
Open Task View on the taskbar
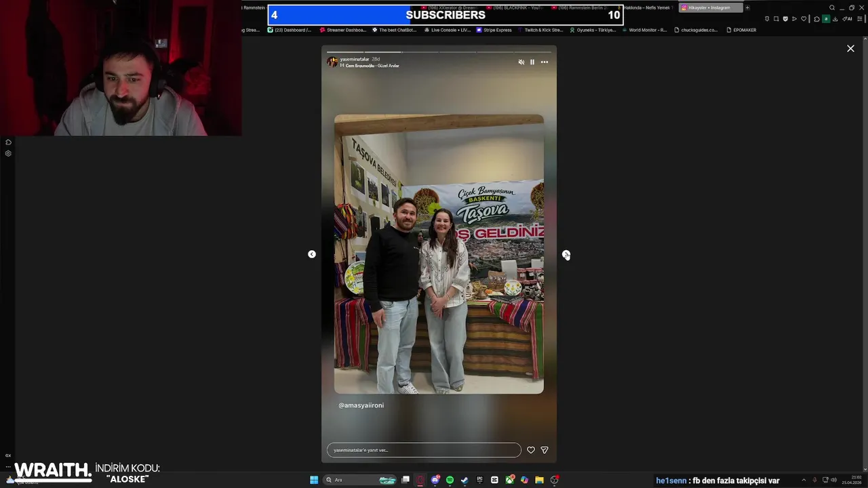[406, 480]
